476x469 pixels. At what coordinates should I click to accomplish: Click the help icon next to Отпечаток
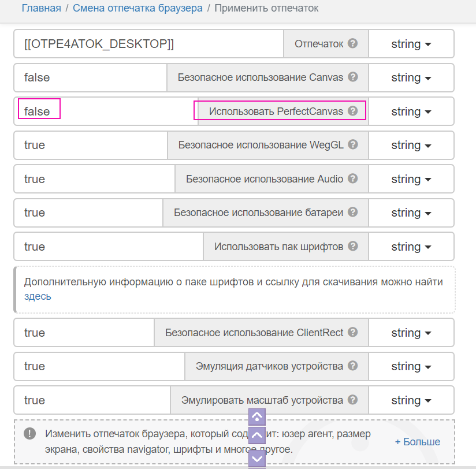tap(353, 44)
